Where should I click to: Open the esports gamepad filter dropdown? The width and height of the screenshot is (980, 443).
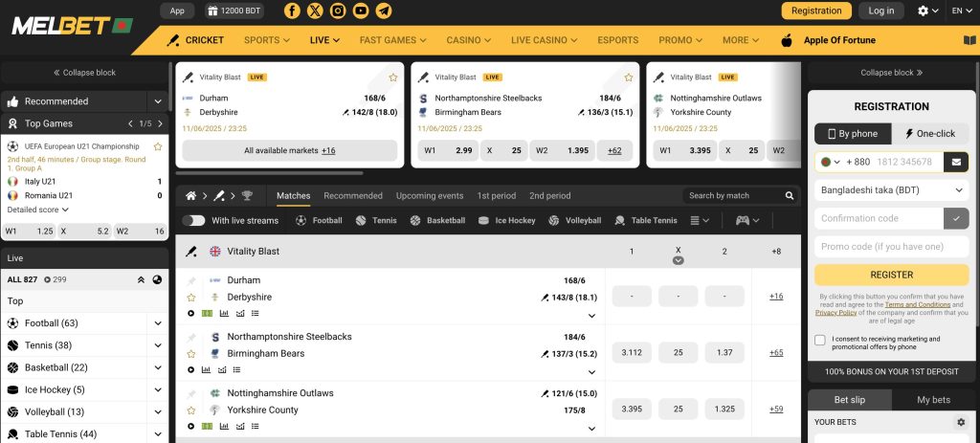747,221
